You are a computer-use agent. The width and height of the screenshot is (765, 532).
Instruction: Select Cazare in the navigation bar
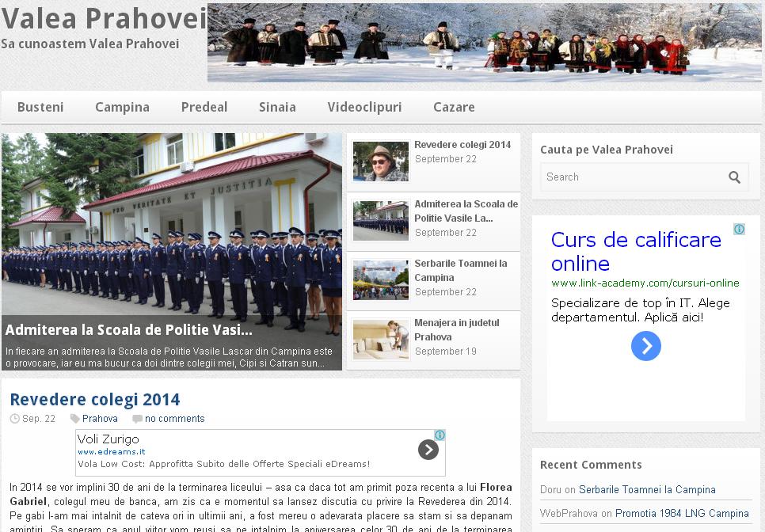tap(454, 107)
